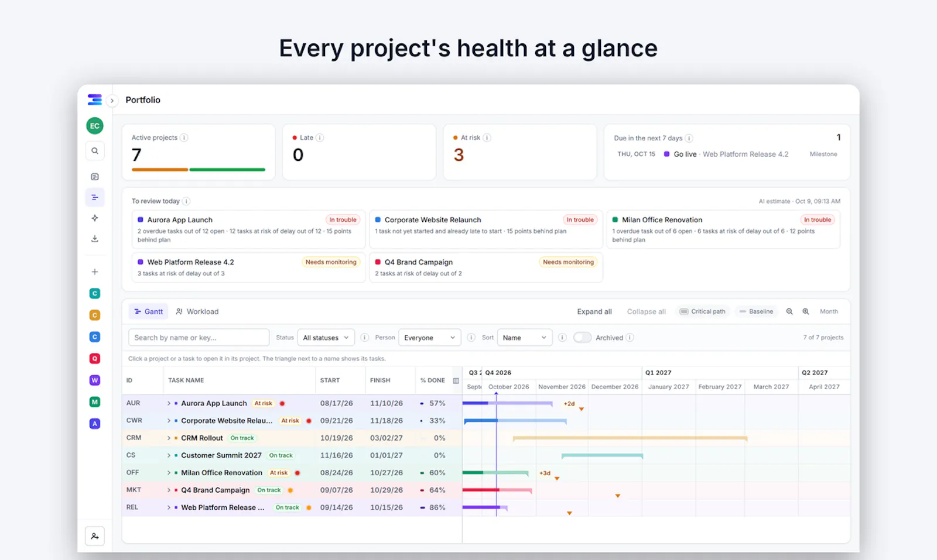
Task: Click the zoom out magnifier icon
Action: pos(789,312)
